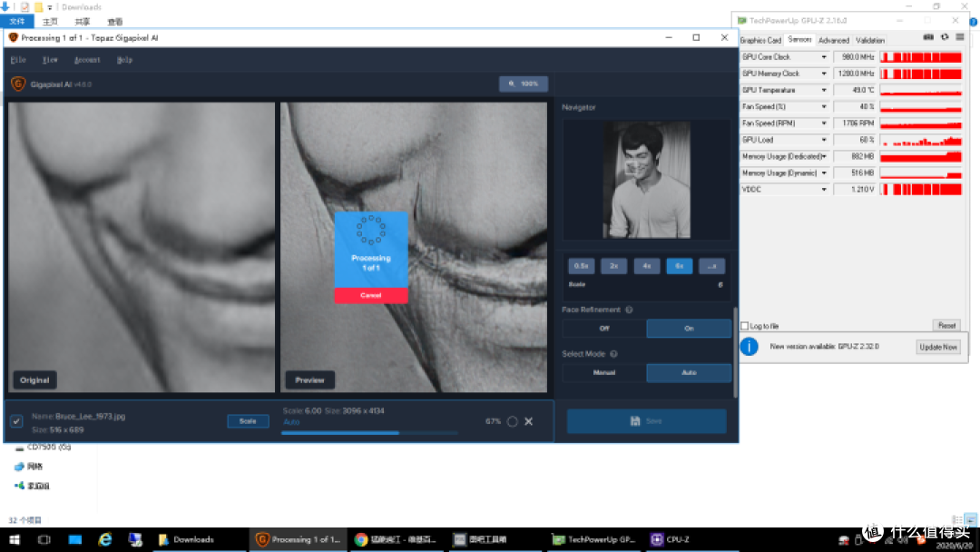This screenshot has width=980, height=552.
Task: Take GPU-Z screenshot with camera icon
Action: (x=928, y=38)
